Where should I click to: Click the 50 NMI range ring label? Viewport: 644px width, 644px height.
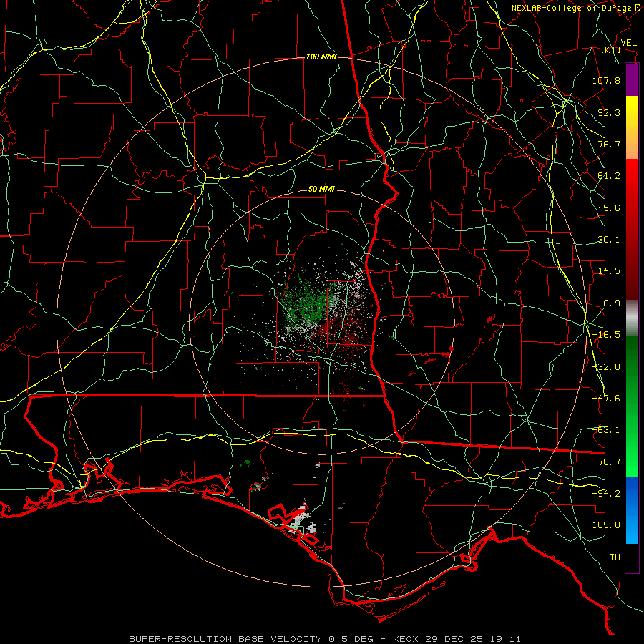click(321, 190)
